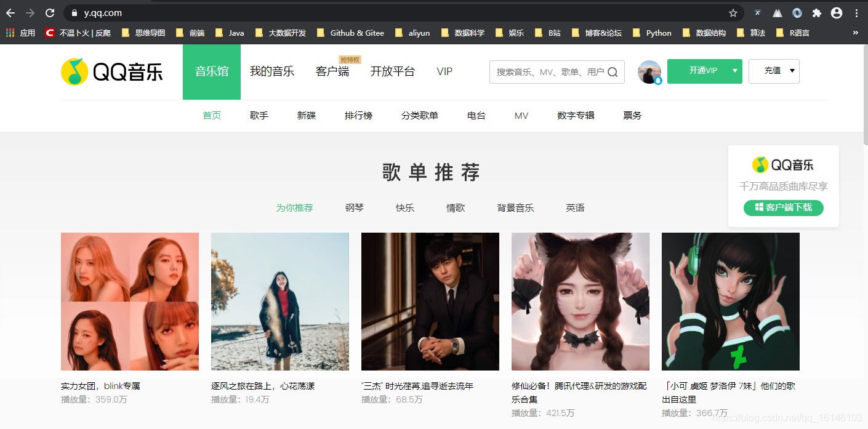Viewport: 868px width, 429px height.
Task: Expand the 数据结构 bookmark folder
Action: 704,33
